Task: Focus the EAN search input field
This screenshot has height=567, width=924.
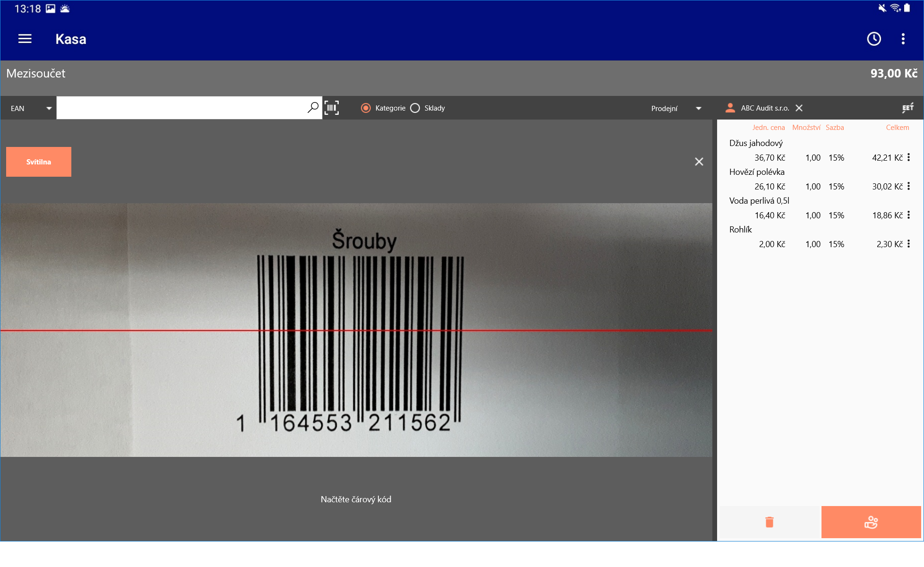Action: click(x=182, y=108)
